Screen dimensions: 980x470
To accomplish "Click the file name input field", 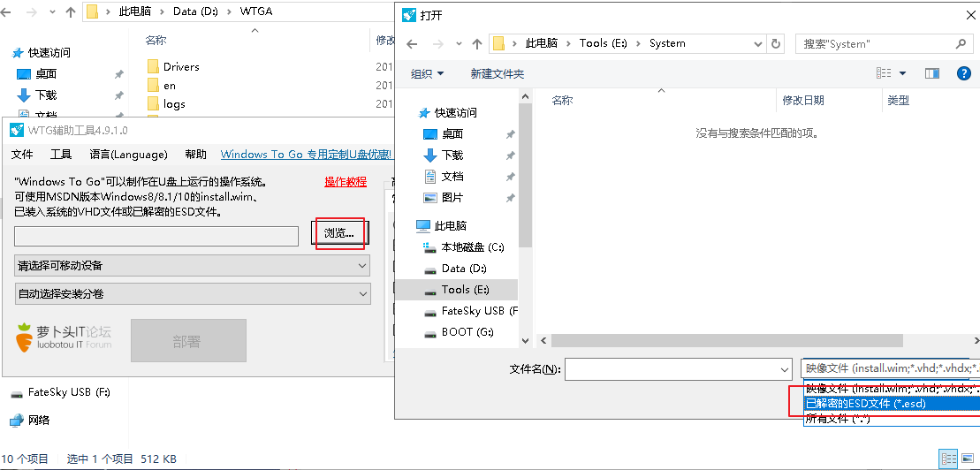I will pyautogui.click(x=677, y=368).
